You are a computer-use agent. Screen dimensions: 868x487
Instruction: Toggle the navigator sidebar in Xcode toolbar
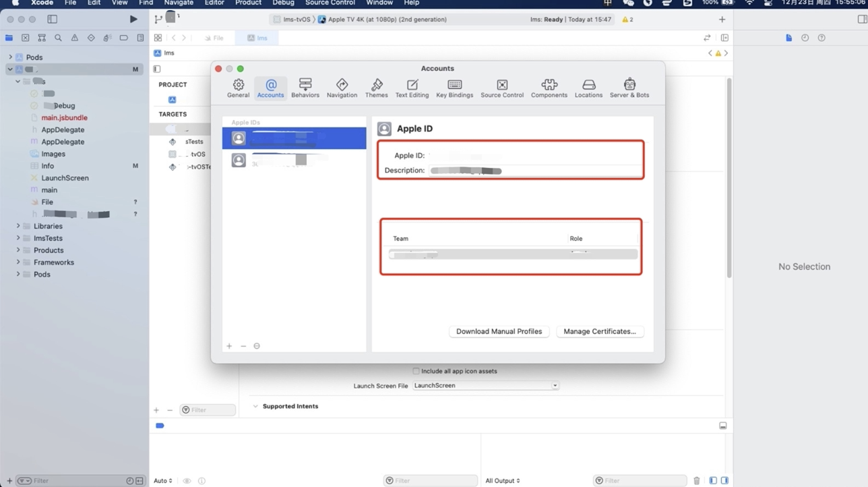click(52, 20)
